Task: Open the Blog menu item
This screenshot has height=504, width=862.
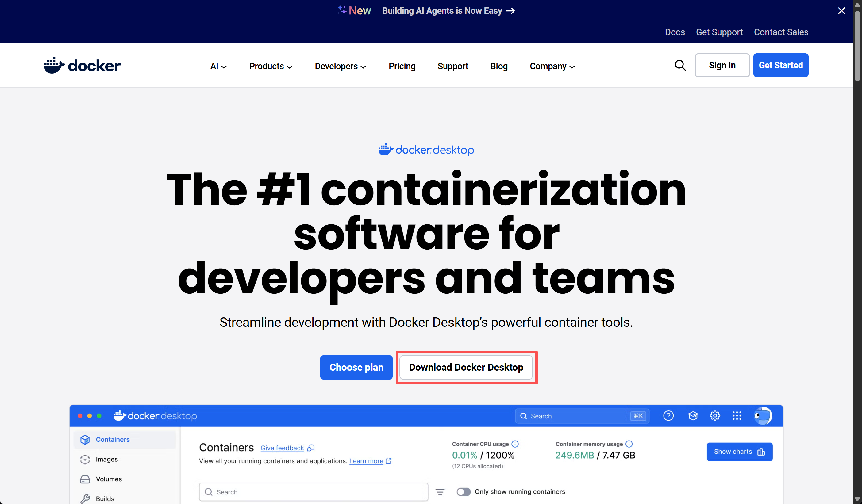Action: coord(499,66)
